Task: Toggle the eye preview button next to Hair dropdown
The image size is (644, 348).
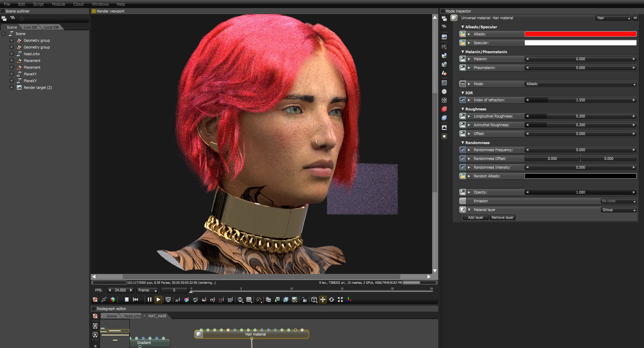Action: (x=635, y=18)
